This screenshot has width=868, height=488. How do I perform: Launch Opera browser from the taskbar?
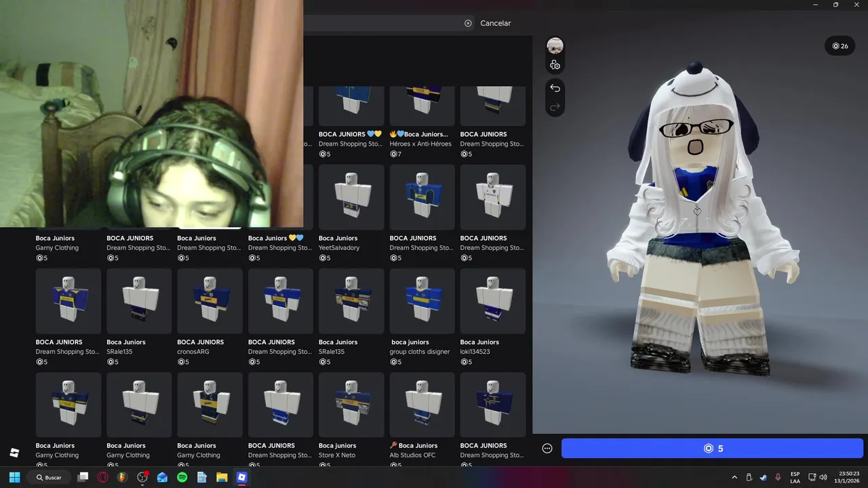tap(102, 477)
